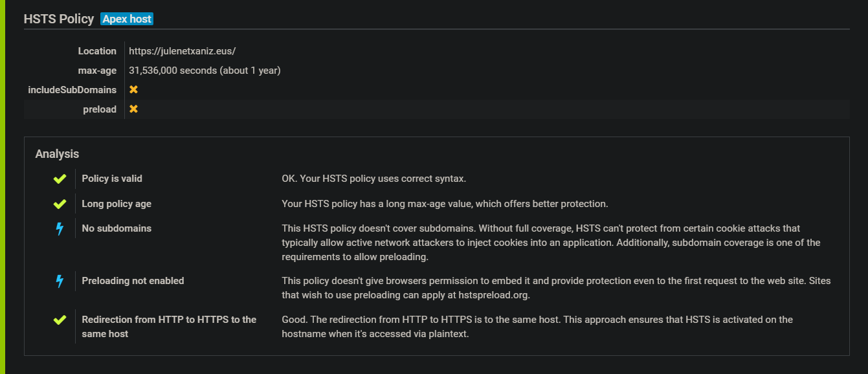The image size is (868, 374).
Task: Click the "HSTS Policy" section title
Action: tap(58, 19)
